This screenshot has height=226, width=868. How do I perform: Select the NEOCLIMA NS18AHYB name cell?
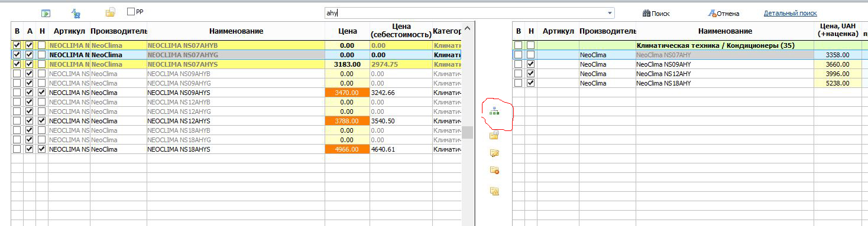(x=235, y=130)
